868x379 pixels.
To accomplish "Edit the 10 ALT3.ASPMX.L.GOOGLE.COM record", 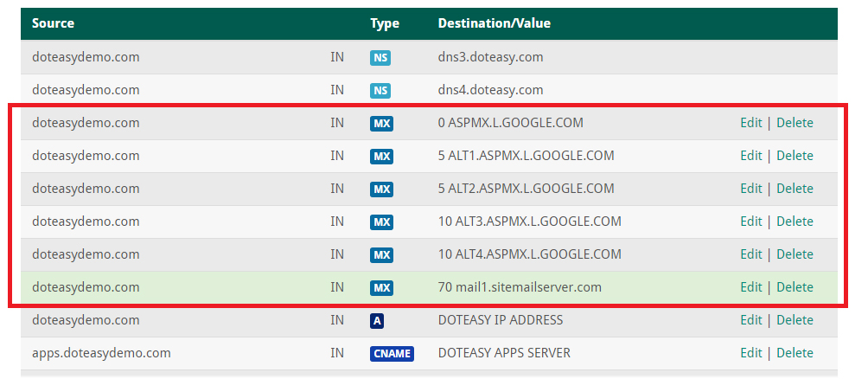I will pos(751,222).
